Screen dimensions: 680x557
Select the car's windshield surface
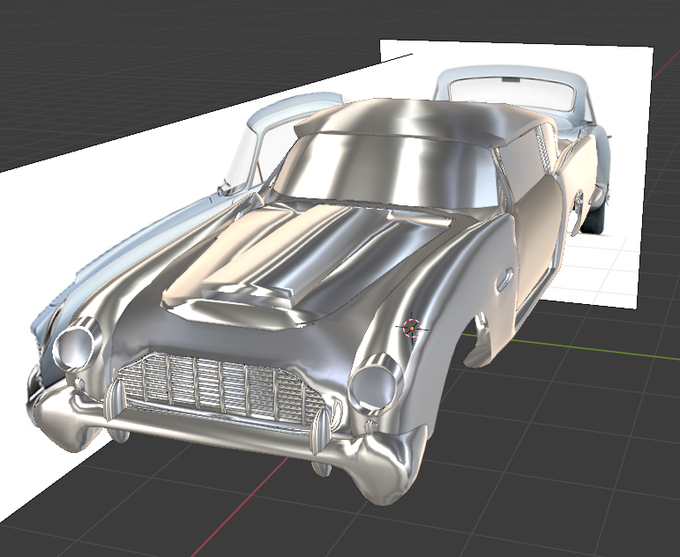click(x=388, y=171)
